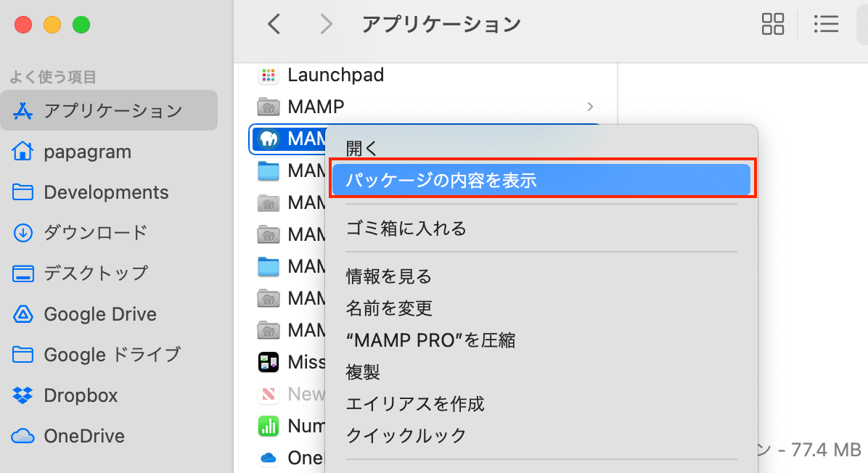
Task: Choose パッケージの内容を表示 from context menu
Action: pos(541,181)
